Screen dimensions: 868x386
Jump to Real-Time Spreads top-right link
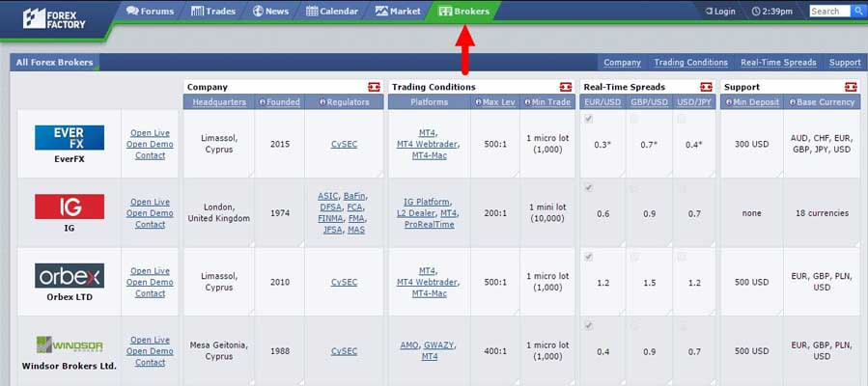778,63
